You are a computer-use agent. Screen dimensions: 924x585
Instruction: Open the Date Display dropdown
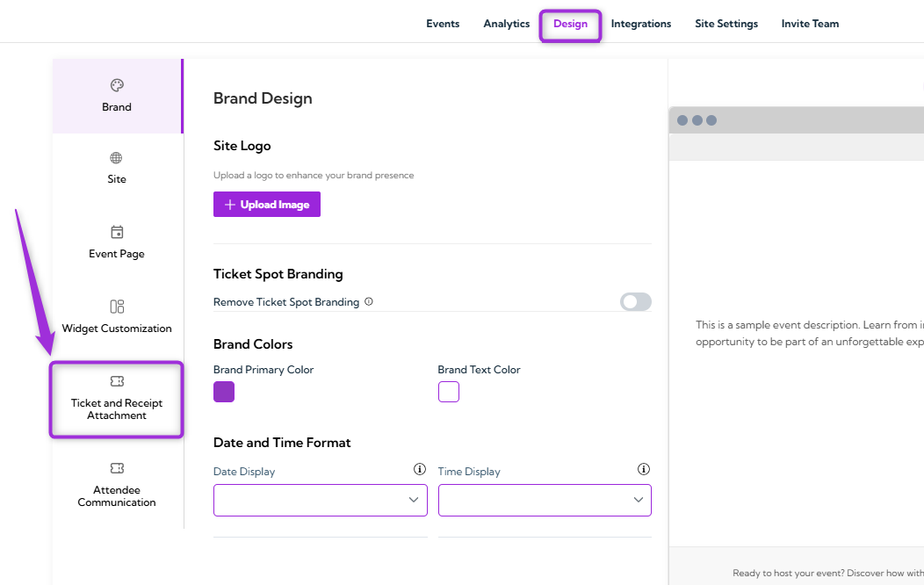[320, 500]
